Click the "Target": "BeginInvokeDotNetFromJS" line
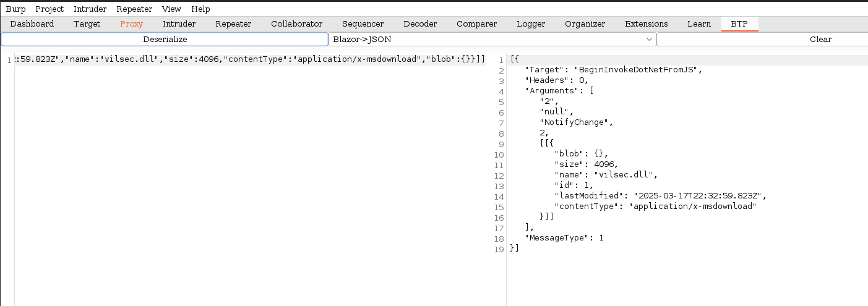Image resolution: width=868 pixels, height=306 pixels. (x=614, y=70)
